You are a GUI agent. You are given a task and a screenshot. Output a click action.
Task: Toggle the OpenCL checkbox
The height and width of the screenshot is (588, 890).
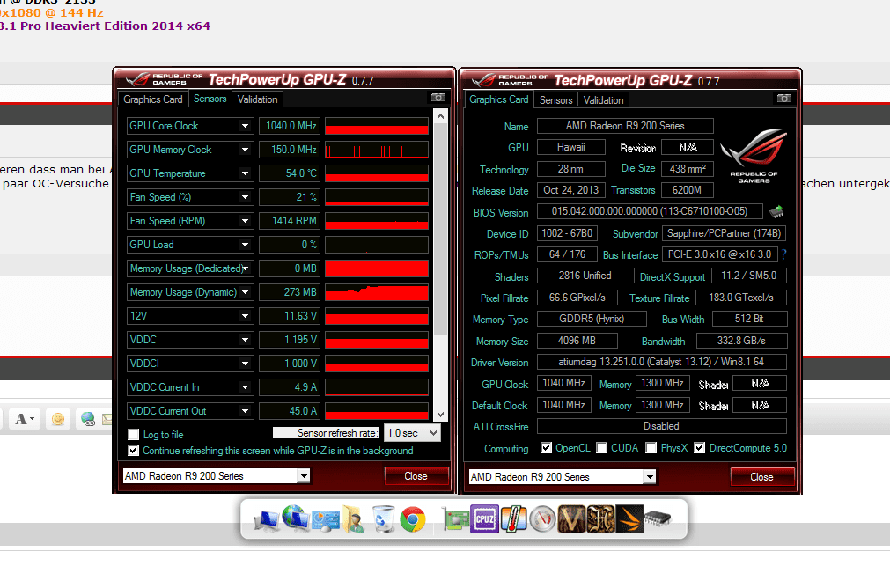point(546,448)
